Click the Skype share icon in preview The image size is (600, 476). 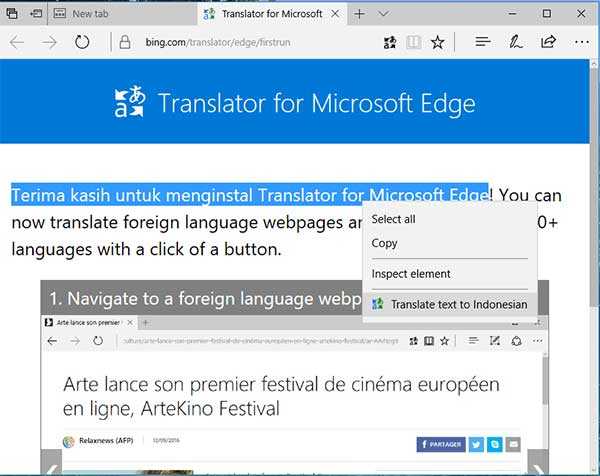pyautogui.click(x=495, y=444)
